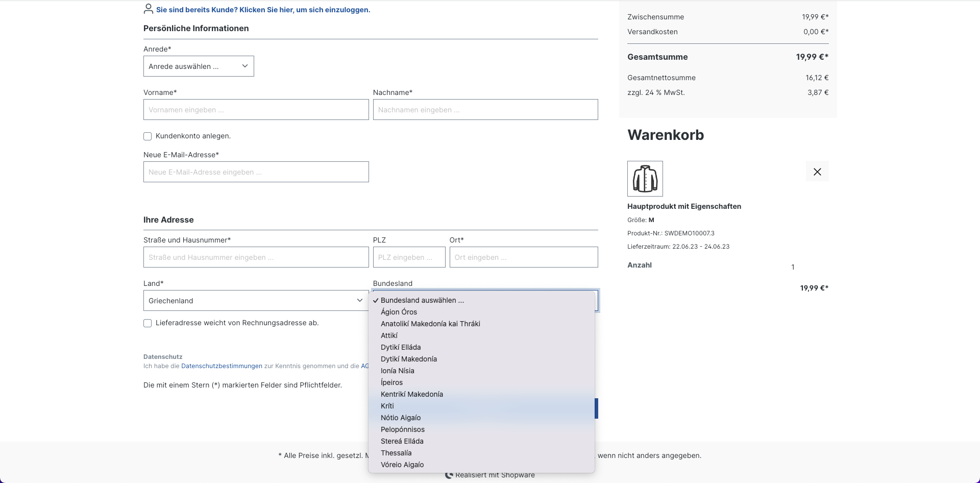Click the Versandkosten 0,00 € value
Screen dimensions: 980x483
coord(816,32)
